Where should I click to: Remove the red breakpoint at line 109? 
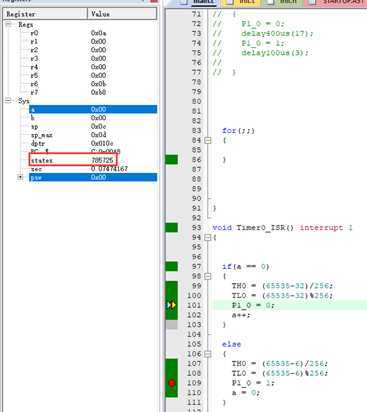coord(172,383)
